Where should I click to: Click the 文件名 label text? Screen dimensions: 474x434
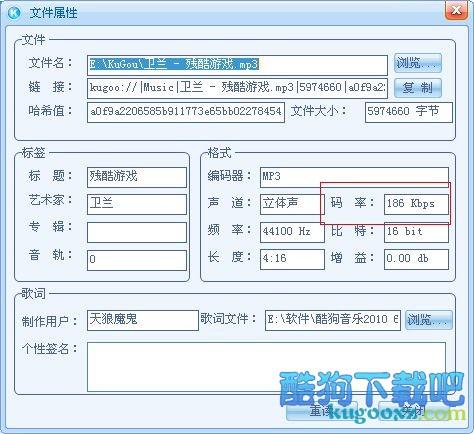[50, 63]
